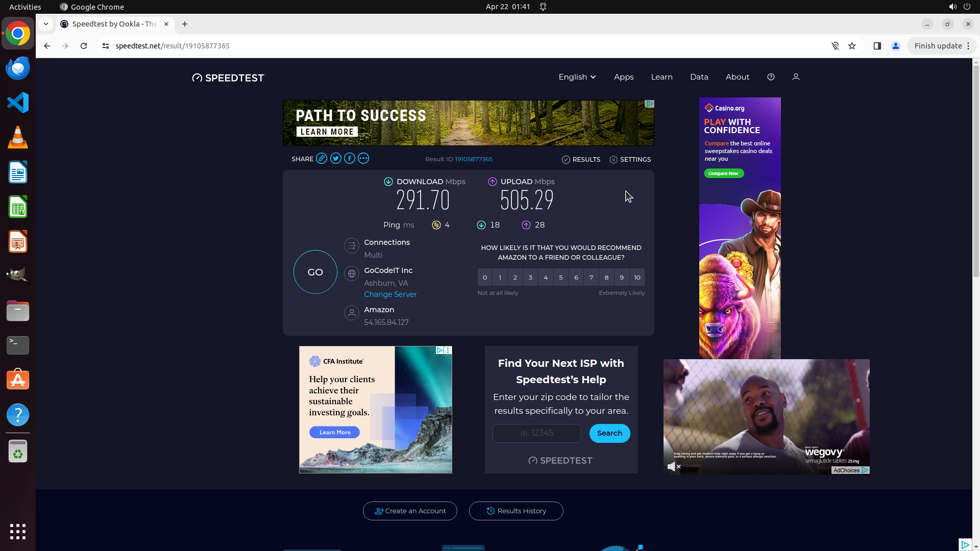Switch to the RESULTS tab
980x551 pixels.
tap(581, 160)
